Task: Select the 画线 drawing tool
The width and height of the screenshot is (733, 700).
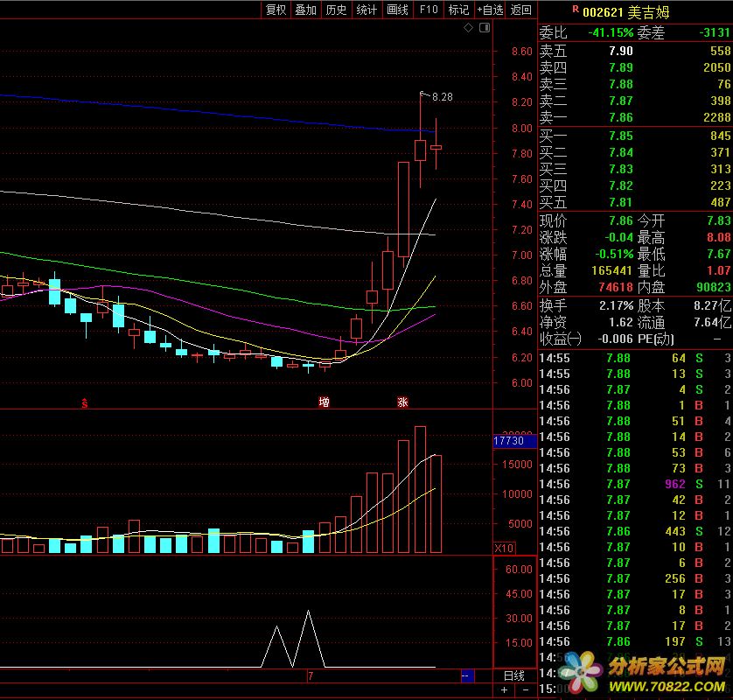Action: (x=397, y=10)
